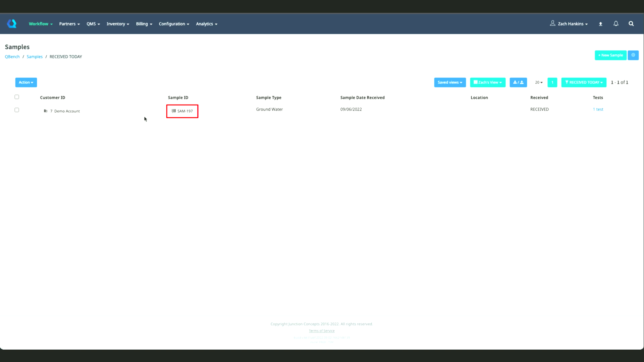Open the gear settings button
The width and height of the screenshot is (644, 362).
pos(633,55)
